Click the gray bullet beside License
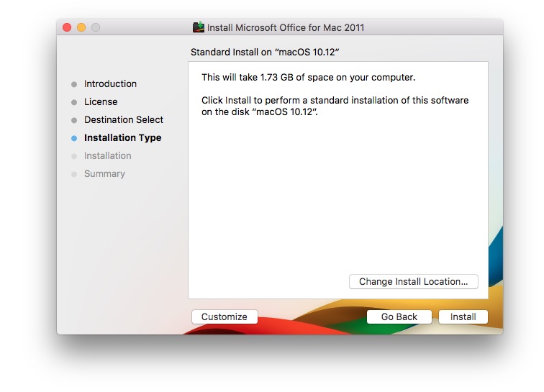 click(x=74, y=102)
